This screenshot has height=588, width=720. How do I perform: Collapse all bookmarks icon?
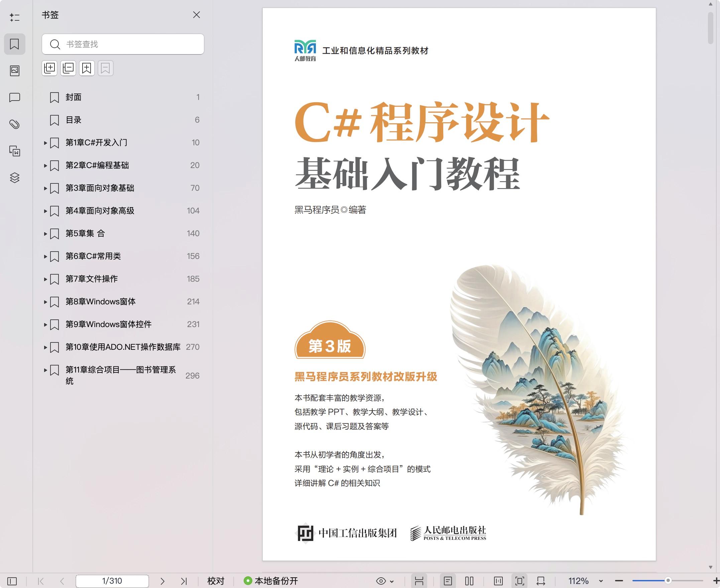[x=68, y=68]
